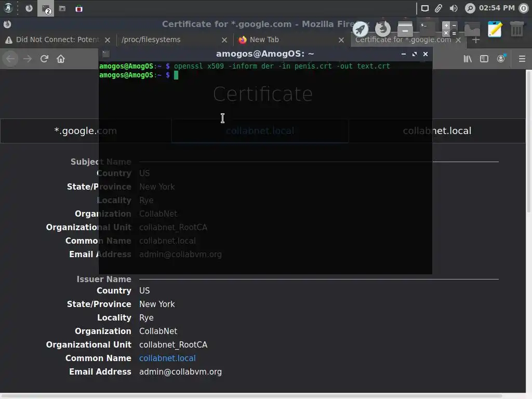This screenshot has width=532, height=399.
Task: Click the issuer Organizational Unit label
Action: click(x=88, y=345)
